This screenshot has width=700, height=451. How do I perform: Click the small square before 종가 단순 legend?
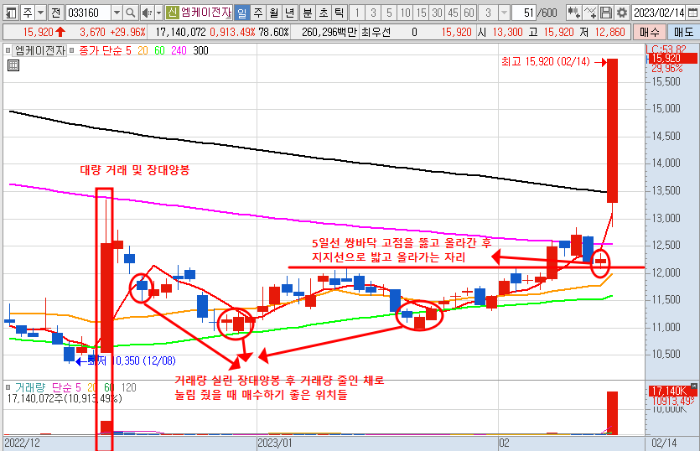pyautogui.click(x=72, y=51)
